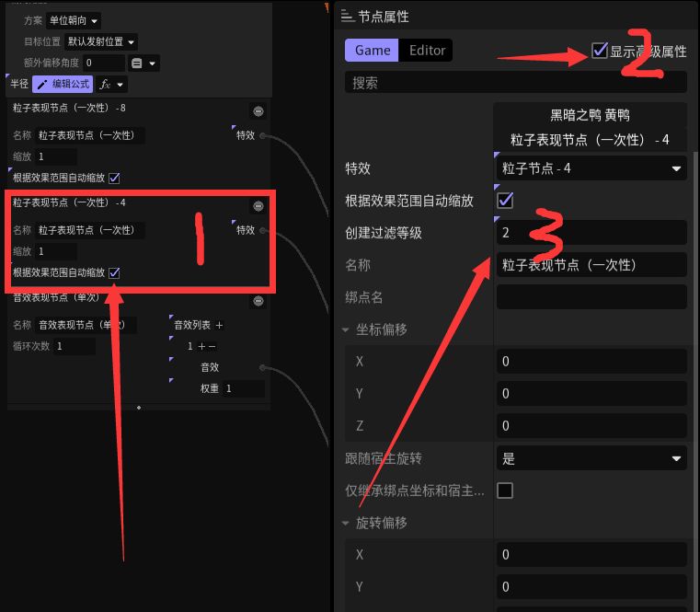Remove 音效表现节点 with minus icon
The image size is (700, 612).
(258, 301)
